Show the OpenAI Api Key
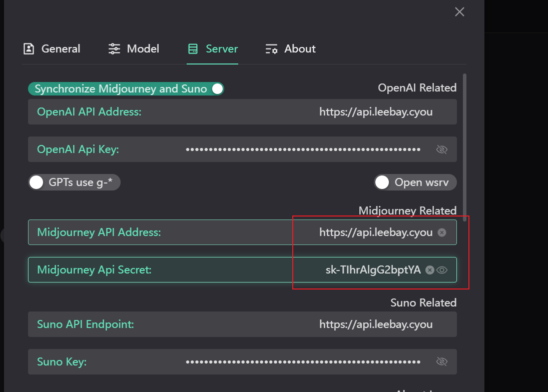This screenshot has height=392, width=548. 441,149
